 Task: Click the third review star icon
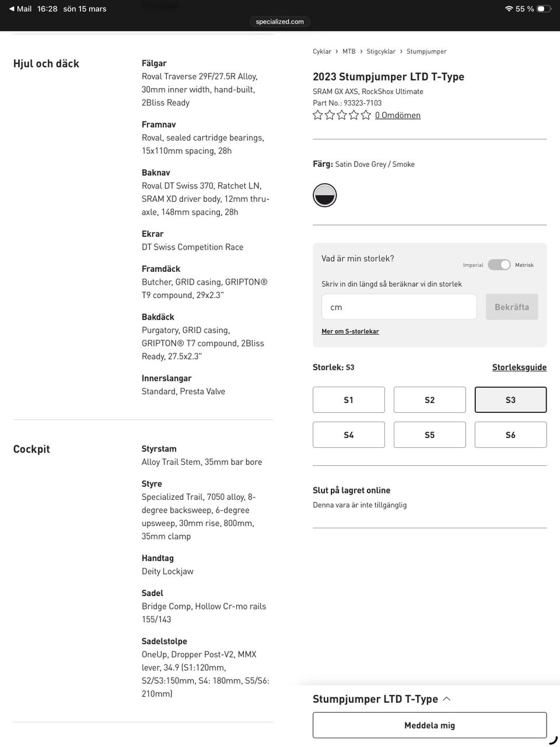[x=342, y=115]
